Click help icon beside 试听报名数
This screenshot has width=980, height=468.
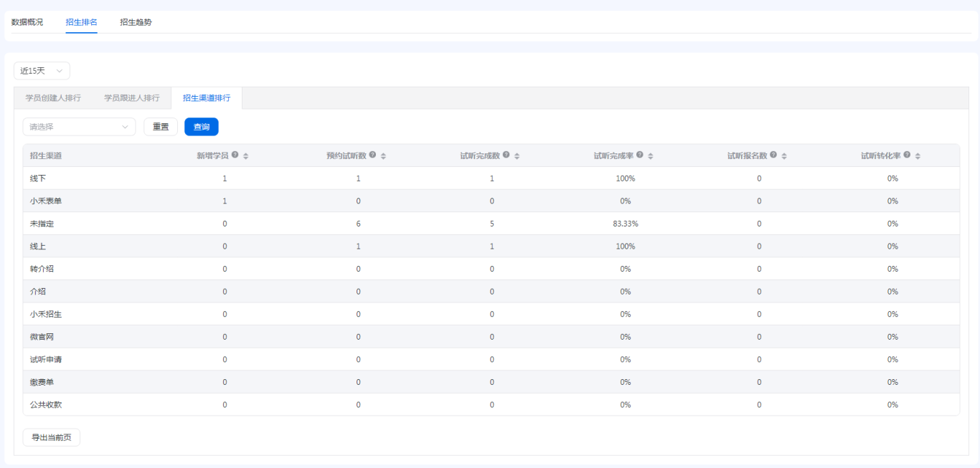tap(773, 156)
